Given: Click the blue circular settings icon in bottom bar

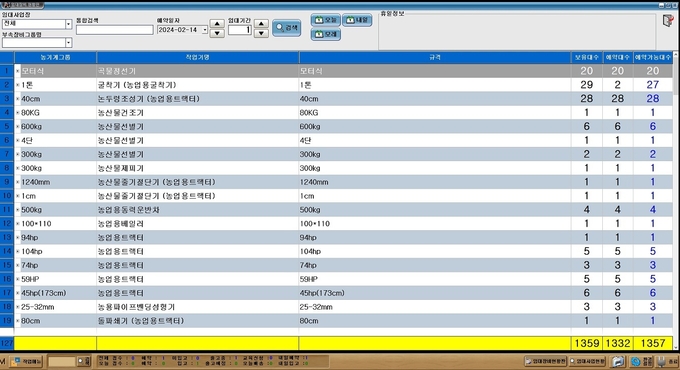Looking at the screenshot, I should click(x=641, y=361).
